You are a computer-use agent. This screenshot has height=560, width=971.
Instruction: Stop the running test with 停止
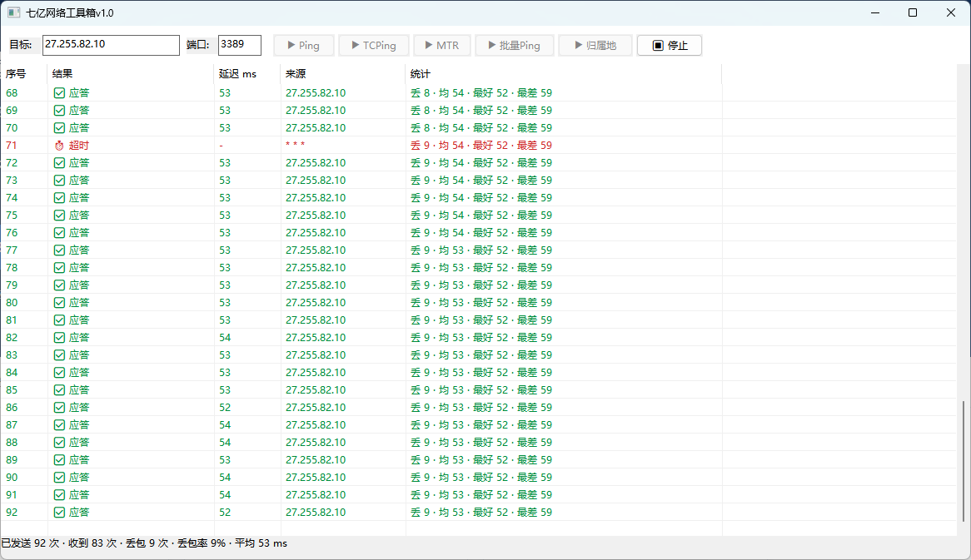pyautogui.click(x=670, y=45)
